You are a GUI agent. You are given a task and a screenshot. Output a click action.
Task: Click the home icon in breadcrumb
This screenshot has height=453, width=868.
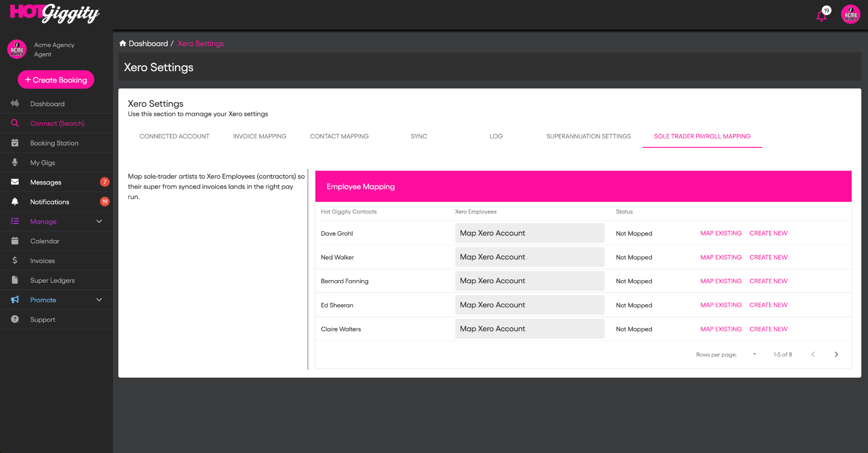(x=123, y=43)
